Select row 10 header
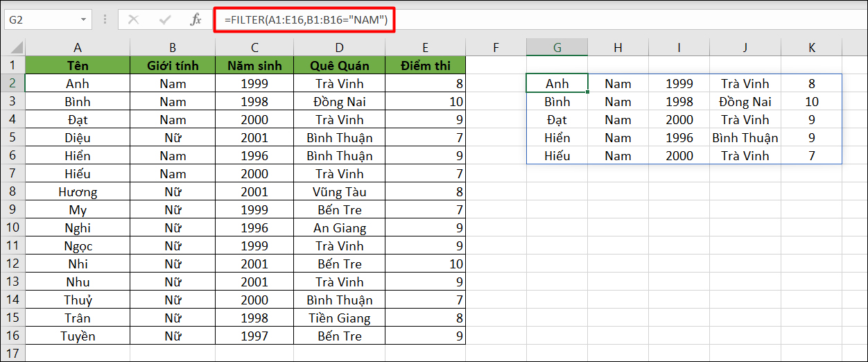Viewport: 868px width, 362px height. 13,227
